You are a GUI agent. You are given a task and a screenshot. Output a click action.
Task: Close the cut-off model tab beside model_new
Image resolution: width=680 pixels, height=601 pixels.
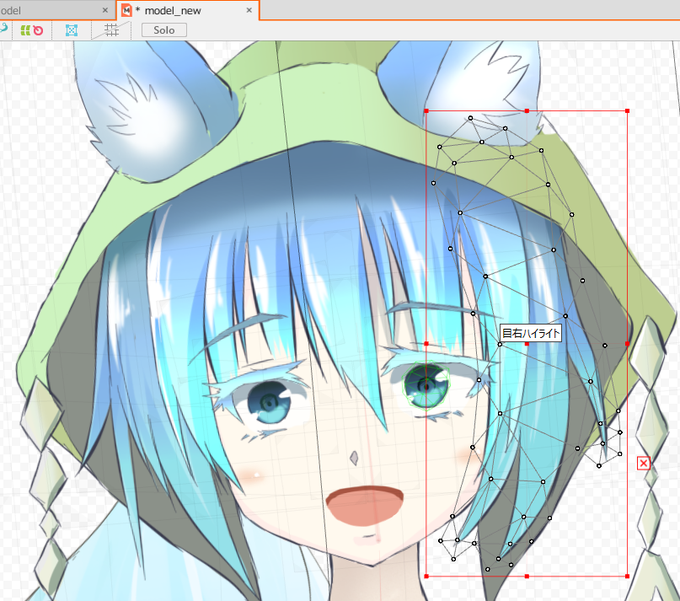[105, 10]
